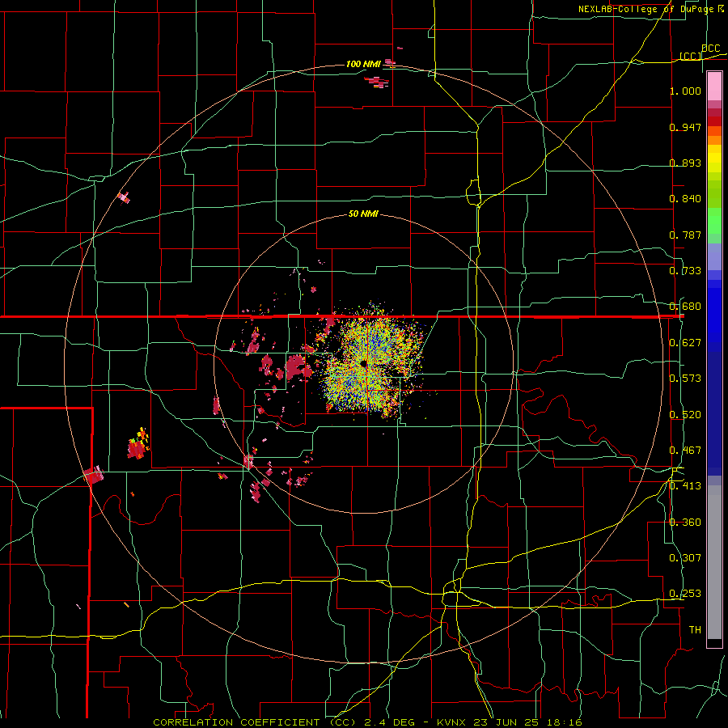The image size is (728, 728).
Task: Click the 100 NMI range ring label
Action: 363,64
